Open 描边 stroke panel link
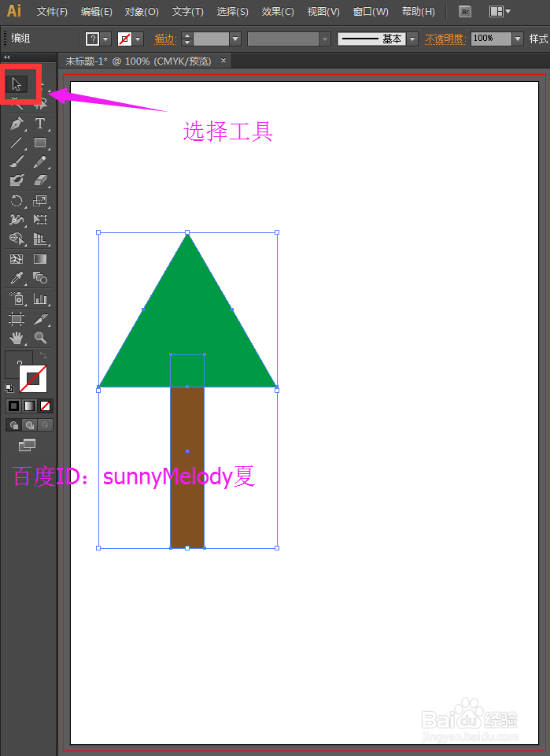Viewport: 550px width, 756px height. coord(164,39)
